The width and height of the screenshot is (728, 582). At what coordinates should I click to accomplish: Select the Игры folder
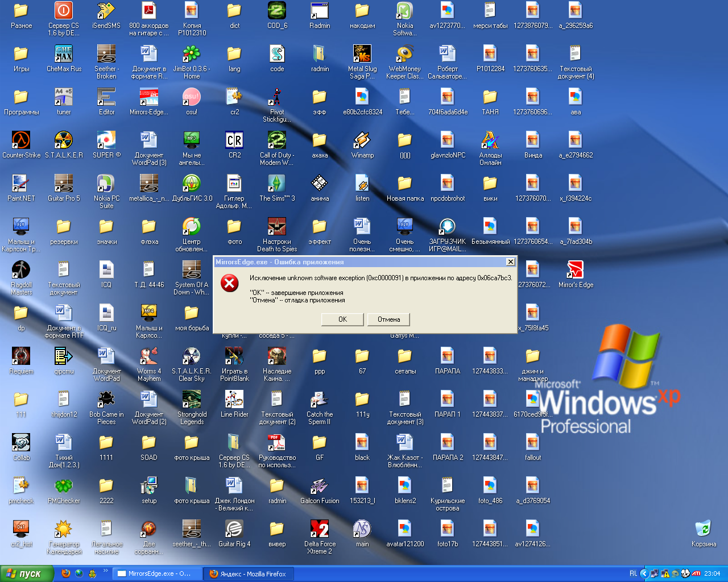21,58
